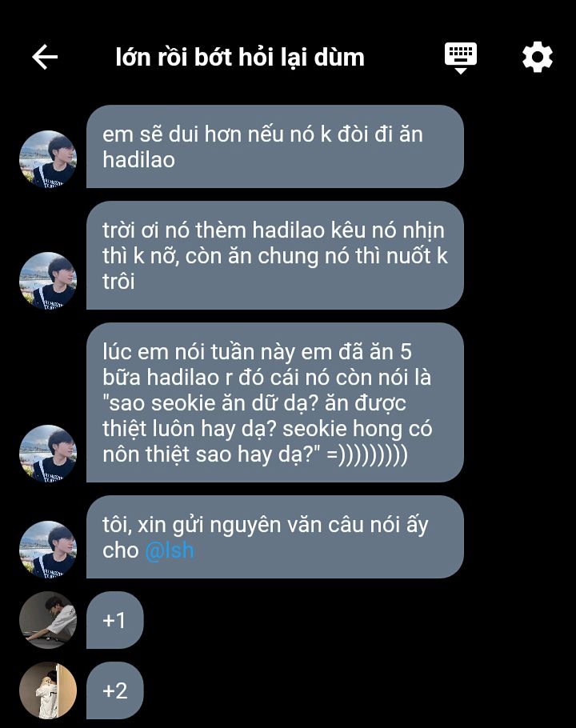Select message 'tôi, xin gửi nguyên văn câu nói'
Viewport: 576px width, 728px height.
[274, 537]
